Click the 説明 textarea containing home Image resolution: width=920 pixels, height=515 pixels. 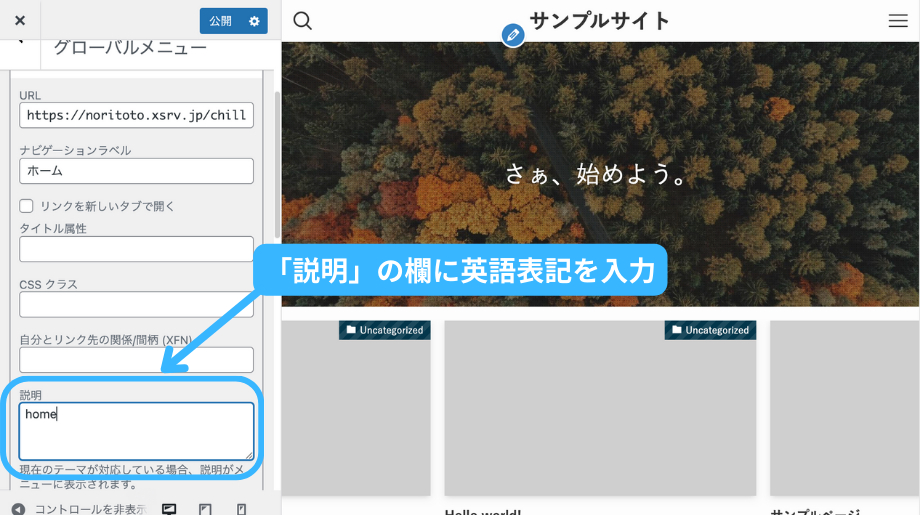pyautogui.click(x=136, y=431)
